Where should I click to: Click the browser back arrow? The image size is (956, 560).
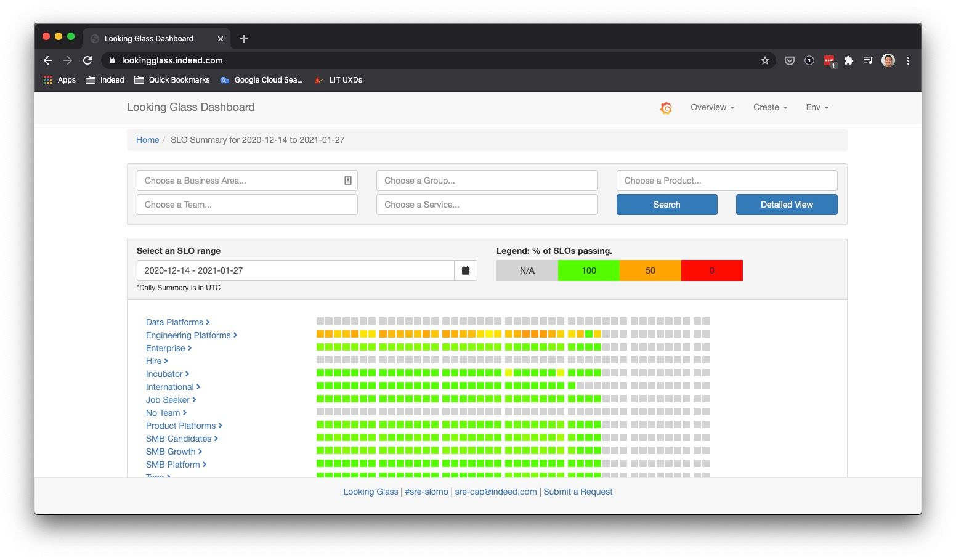point(48,60)
